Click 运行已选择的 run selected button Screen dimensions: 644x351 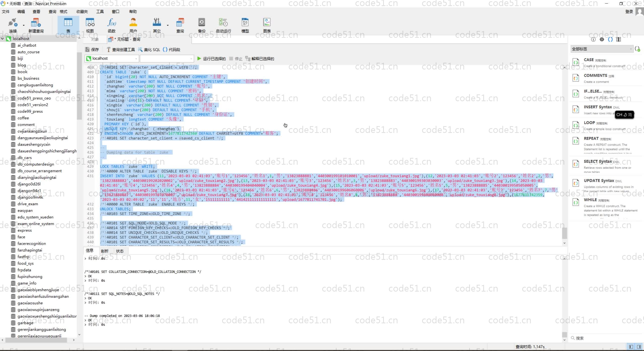211,59
